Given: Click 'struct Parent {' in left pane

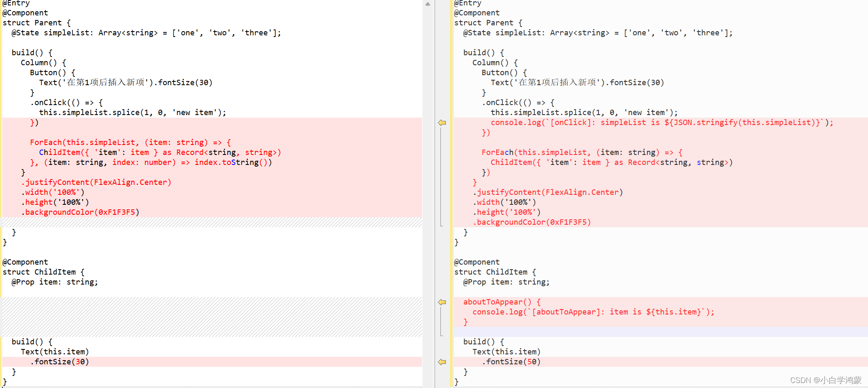Looking at the screenshot, I should coord(37,23).
